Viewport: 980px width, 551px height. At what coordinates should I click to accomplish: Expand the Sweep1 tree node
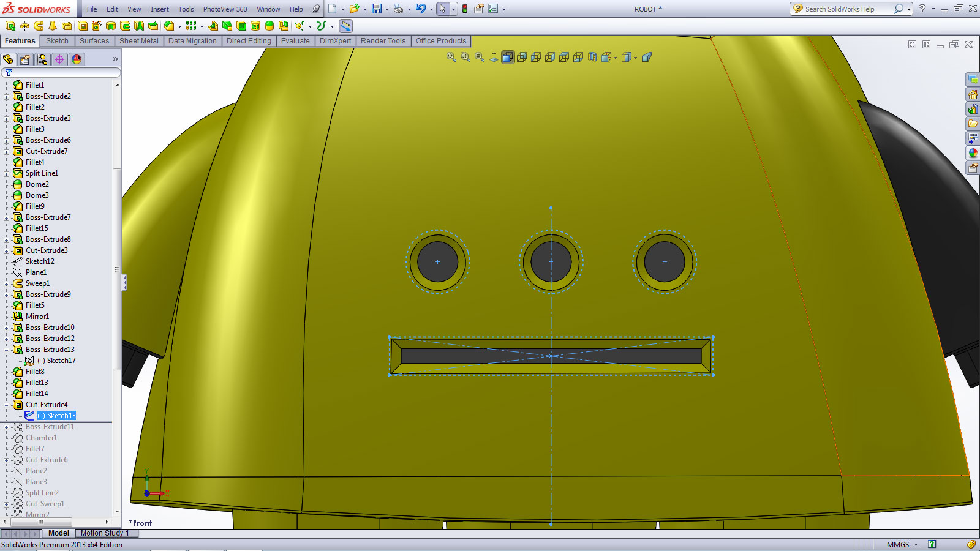(7, 283)
